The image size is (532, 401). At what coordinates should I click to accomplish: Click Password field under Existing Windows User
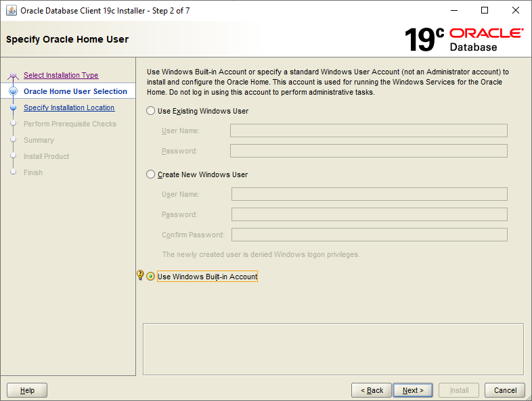pyautogui.click(x=369, y=151)
